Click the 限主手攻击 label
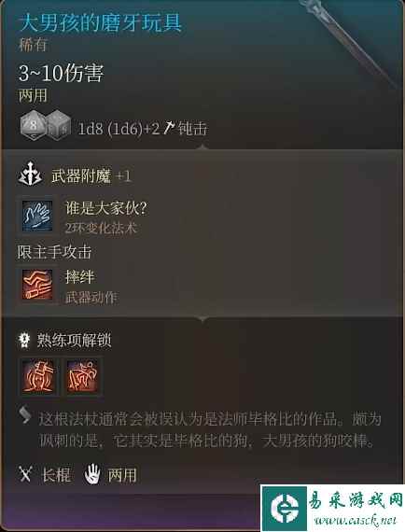Viewport: 405px width, 532px height. click(x=55, y=252)
